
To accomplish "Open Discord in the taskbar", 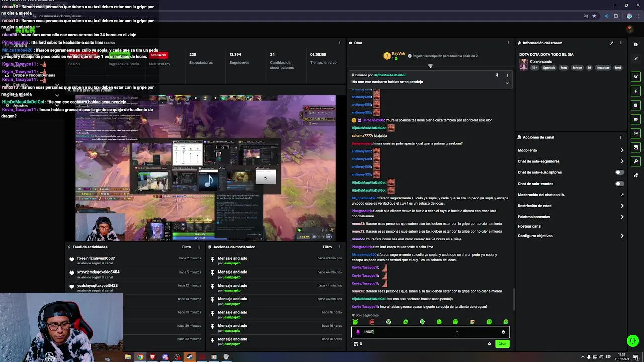I will (165, 357).
